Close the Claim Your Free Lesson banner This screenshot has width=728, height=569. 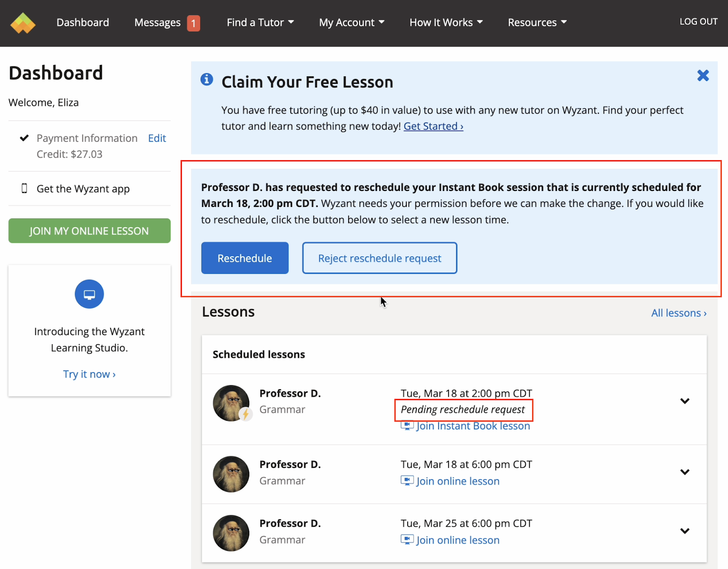(703, 76)
